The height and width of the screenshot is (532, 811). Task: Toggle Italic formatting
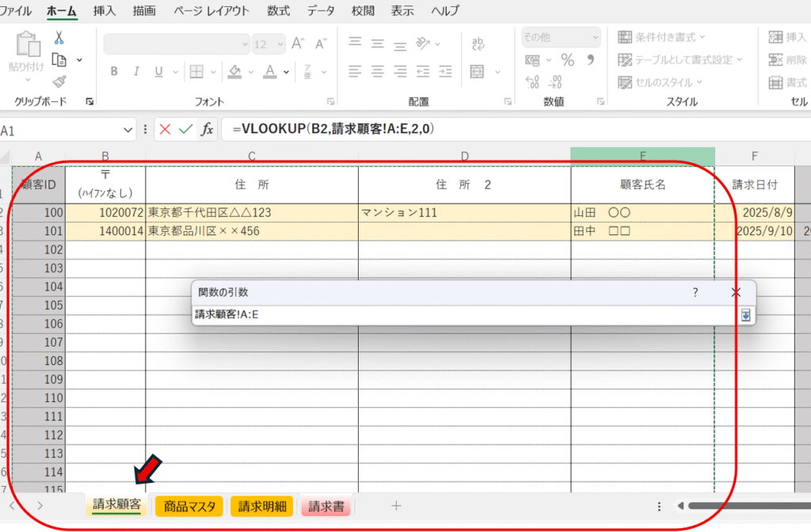[x=136, y=71]
